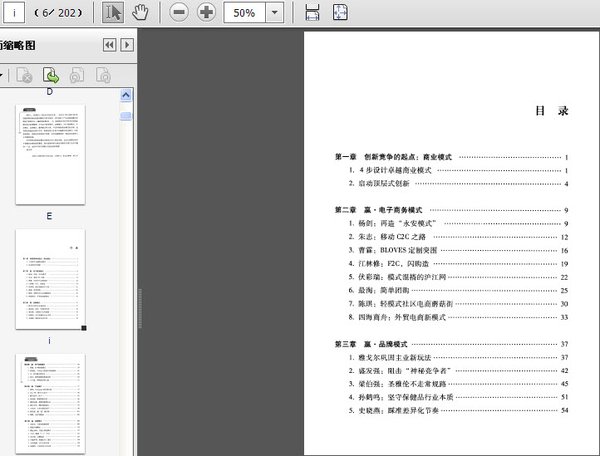Collapse the page thumbnails panel
This screenshot has width=600, height=456.
coord(109,45)
